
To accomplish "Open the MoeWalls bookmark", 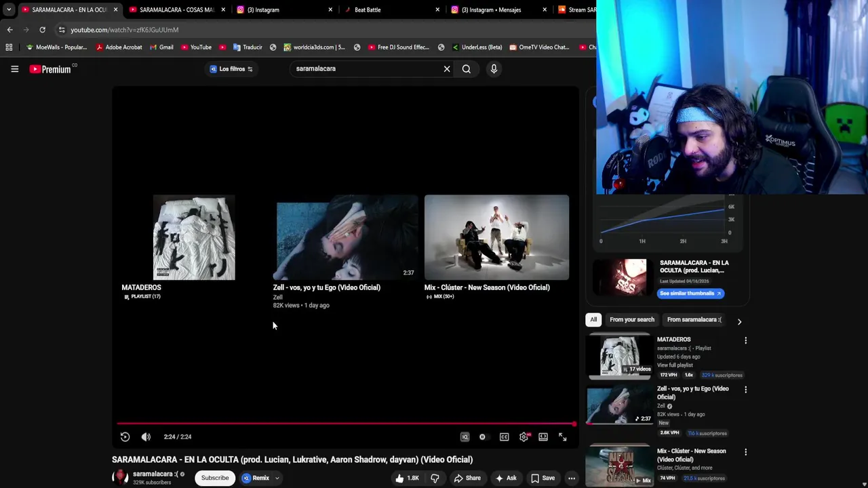I will coord(56,47).
